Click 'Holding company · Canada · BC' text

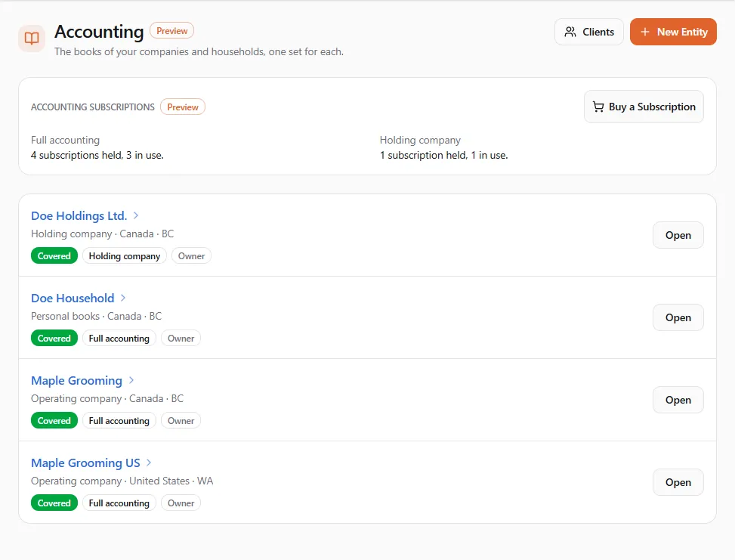102,234
